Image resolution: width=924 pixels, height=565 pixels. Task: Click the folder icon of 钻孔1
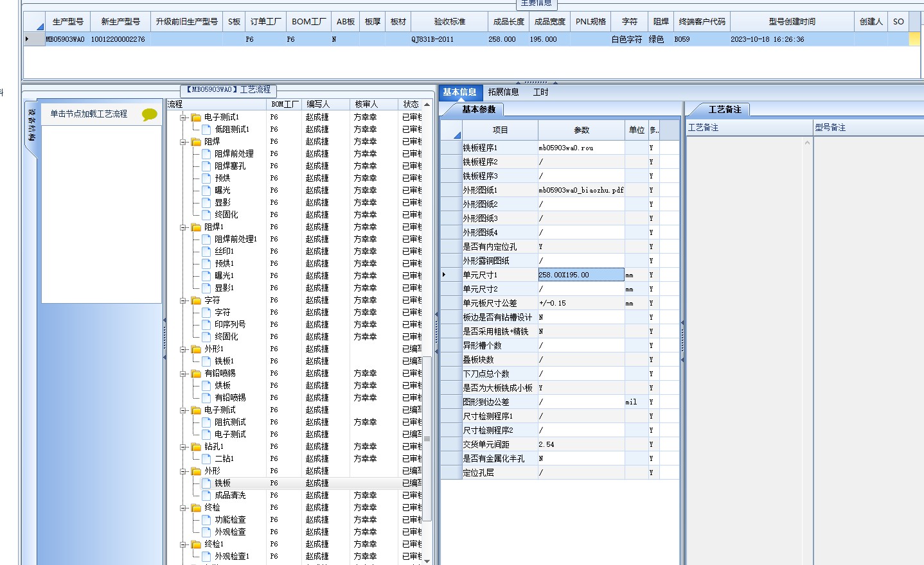point(197,447)
